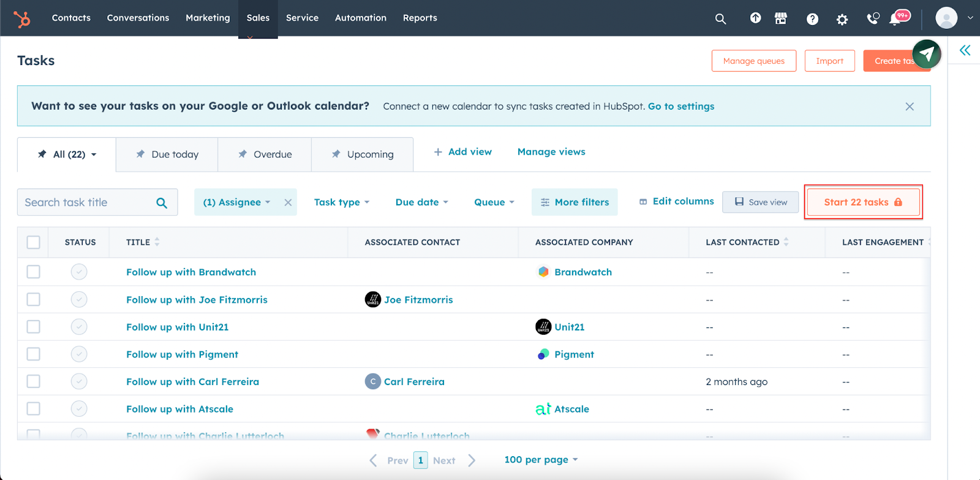
Task: Click the Pigment company logo icon
Action: (x=543, y=354)
